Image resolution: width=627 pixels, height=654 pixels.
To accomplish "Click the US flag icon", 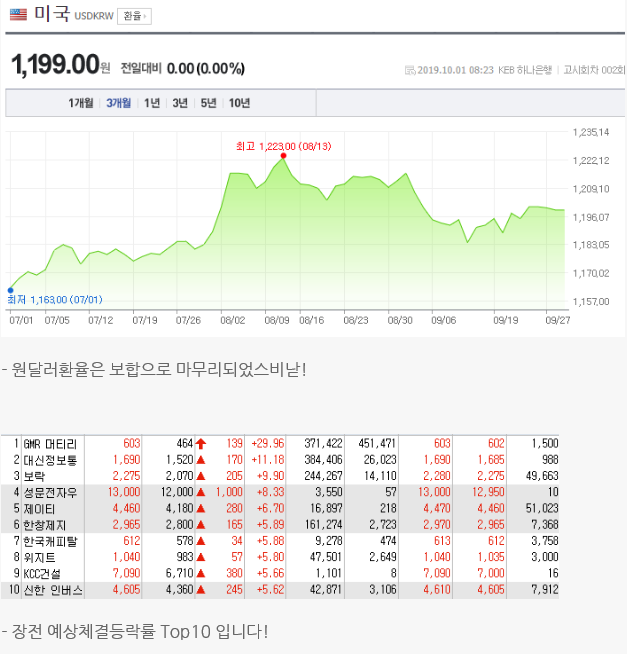I will tap(17, 16).
